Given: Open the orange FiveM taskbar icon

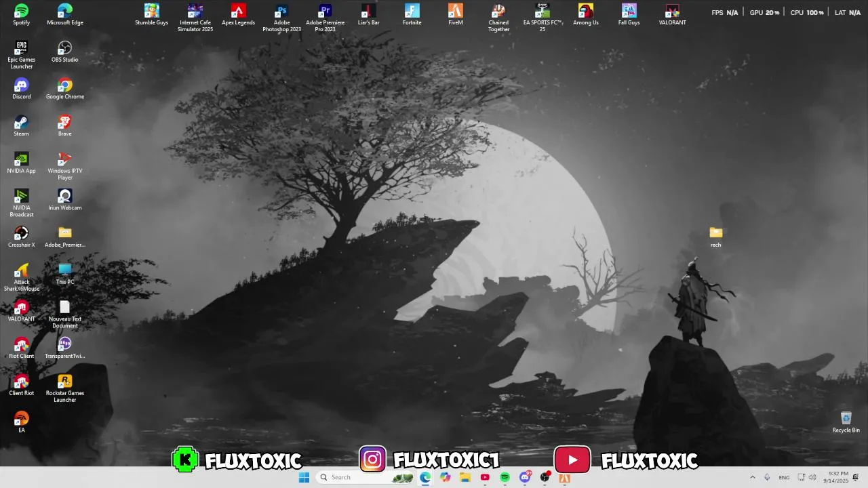Looking at the screenshot, I should 565,477.
